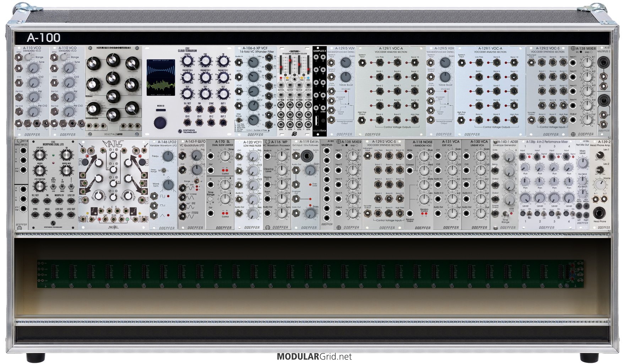Click the SYNC jack on the leftmost A-110 VCO
This screenshot has width=629, height=364.
point(19,57)
